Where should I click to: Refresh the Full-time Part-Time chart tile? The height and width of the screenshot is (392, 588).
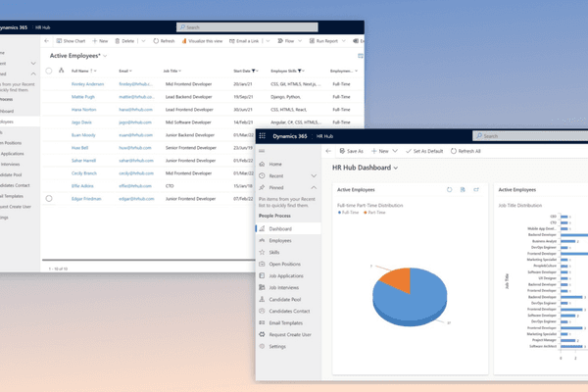449,190
